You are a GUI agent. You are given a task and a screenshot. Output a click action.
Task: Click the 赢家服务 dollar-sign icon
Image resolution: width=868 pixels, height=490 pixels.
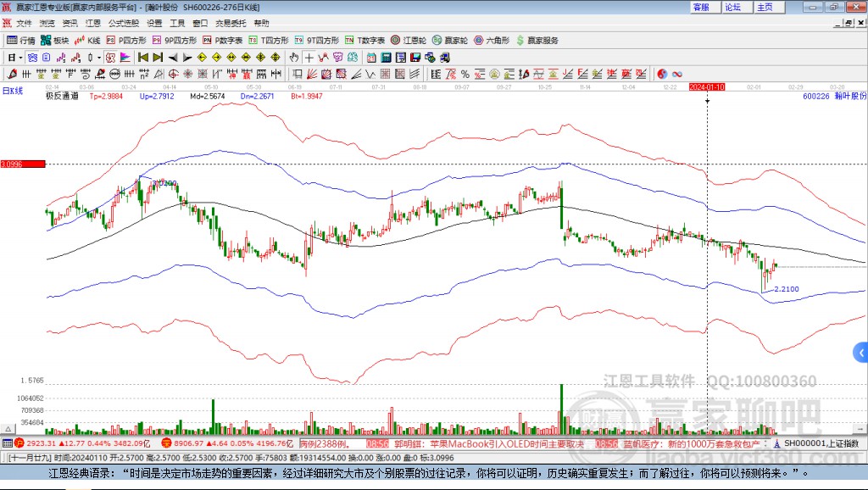(x=521, y=40)
